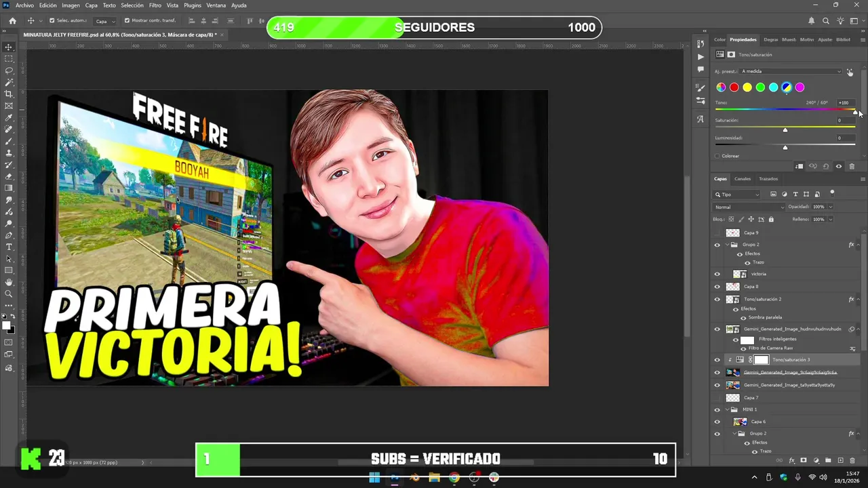Viewport: 868px width, 488px height.
Task: Click the Home icon in options bar
Action: coord(12,20)
